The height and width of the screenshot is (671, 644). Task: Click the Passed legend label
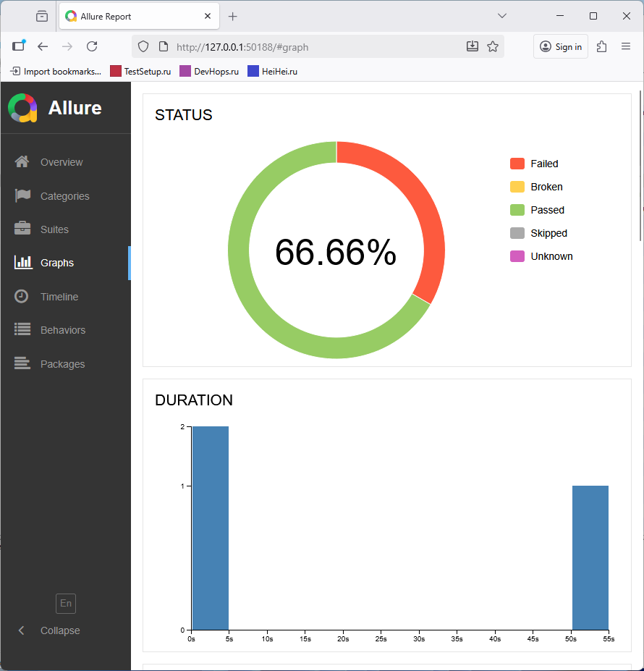click(x=547, y=210)
